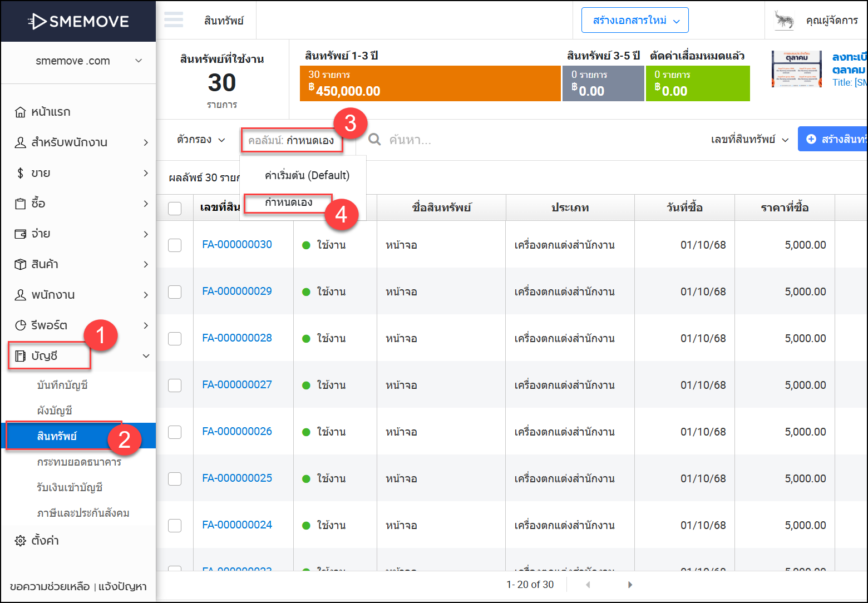
Task: Expand the สร้างเอกสารใหม่ dropdown
Action: 635,21
